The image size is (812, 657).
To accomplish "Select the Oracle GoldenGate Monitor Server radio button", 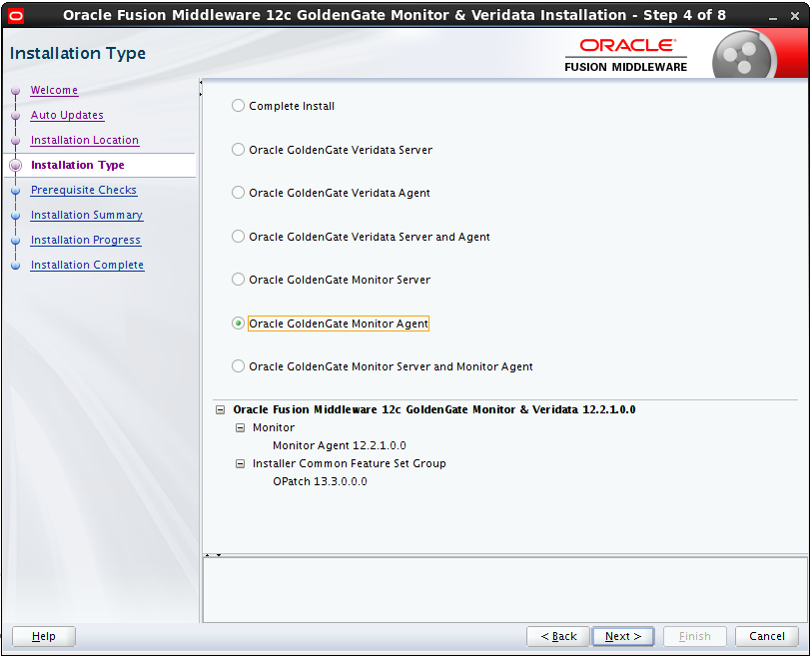I will 238,280.
